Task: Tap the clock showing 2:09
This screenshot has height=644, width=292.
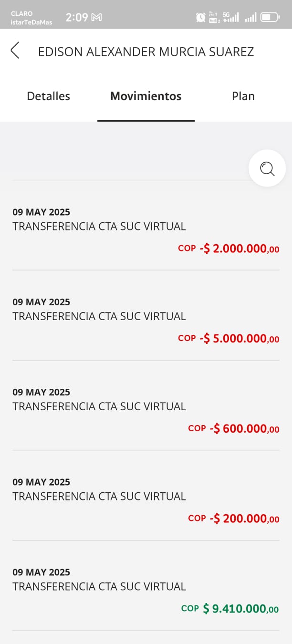Action: [x=76, y=18]
